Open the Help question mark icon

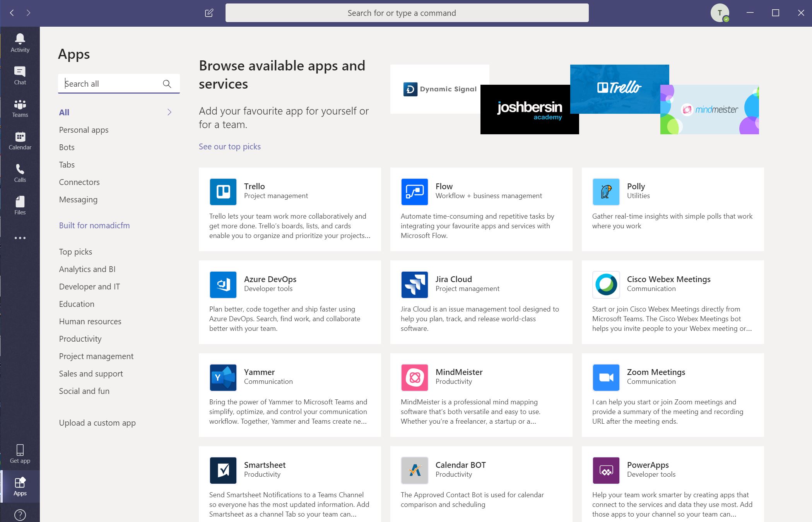click(x=20, y=515)
